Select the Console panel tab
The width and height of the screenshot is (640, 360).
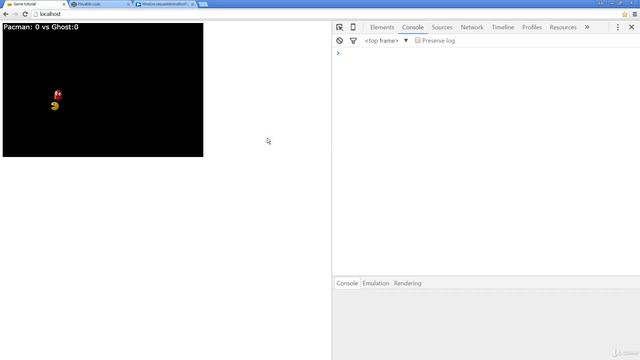pyautogui.click(x=413, y=27)
